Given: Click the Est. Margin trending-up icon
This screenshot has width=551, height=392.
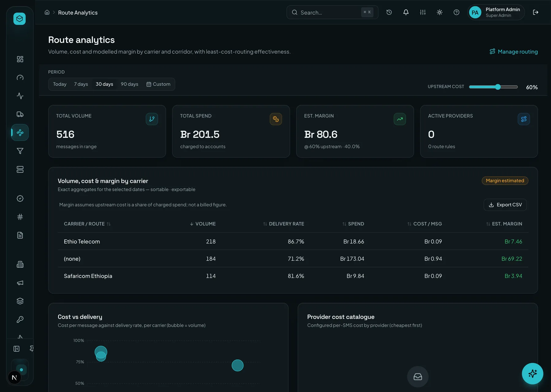Looking at the screenshot, I should (x=400, y=119).
